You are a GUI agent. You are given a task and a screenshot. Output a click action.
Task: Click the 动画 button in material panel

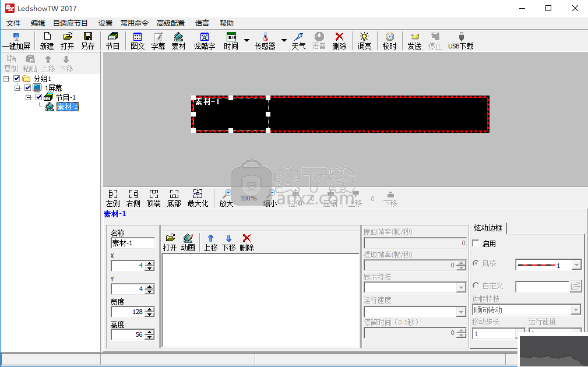point(188,242)
